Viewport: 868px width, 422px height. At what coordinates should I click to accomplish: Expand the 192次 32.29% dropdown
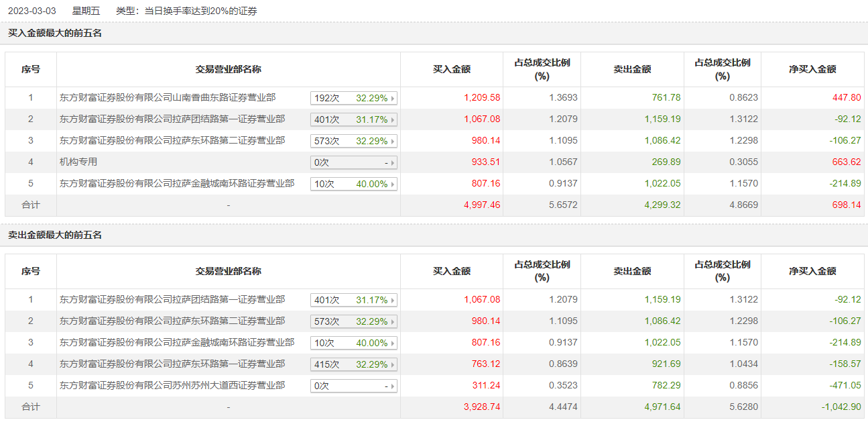tap(354, 98)
